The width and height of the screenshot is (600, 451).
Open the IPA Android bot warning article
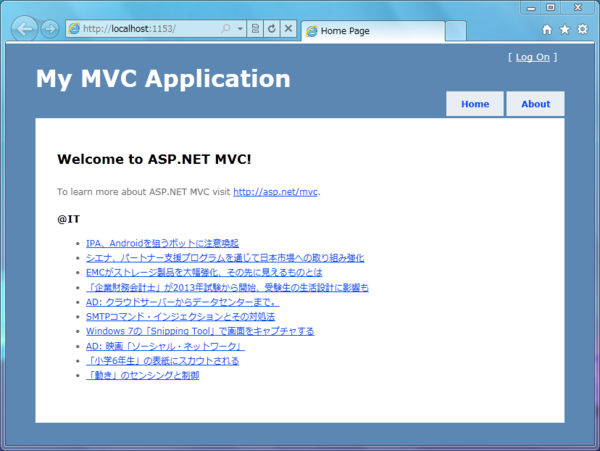pyautogui.click(x=162, y=243)
